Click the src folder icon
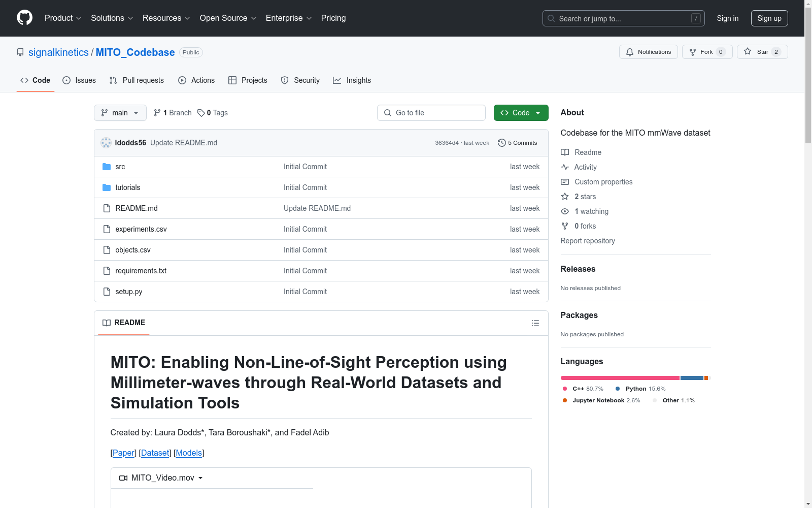 click(107, 167)
